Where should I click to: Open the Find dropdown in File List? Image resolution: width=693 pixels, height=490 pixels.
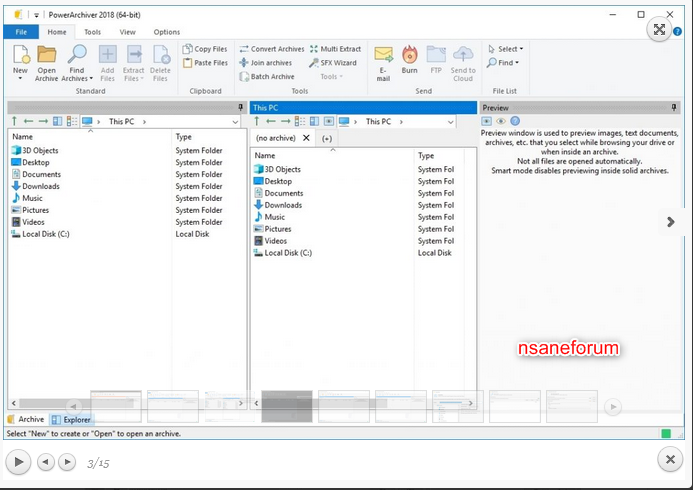(x=503, y=63)
